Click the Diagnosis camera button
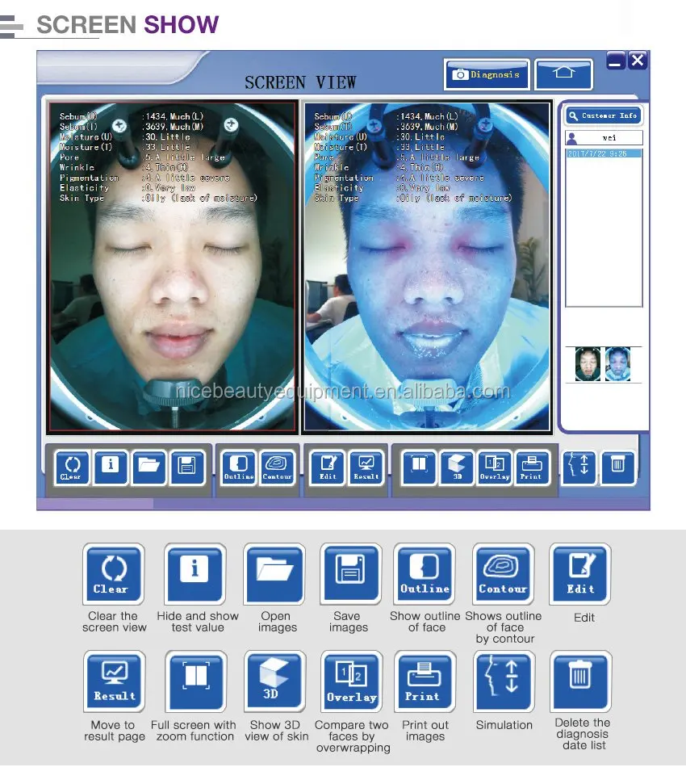 pos(487,74)
